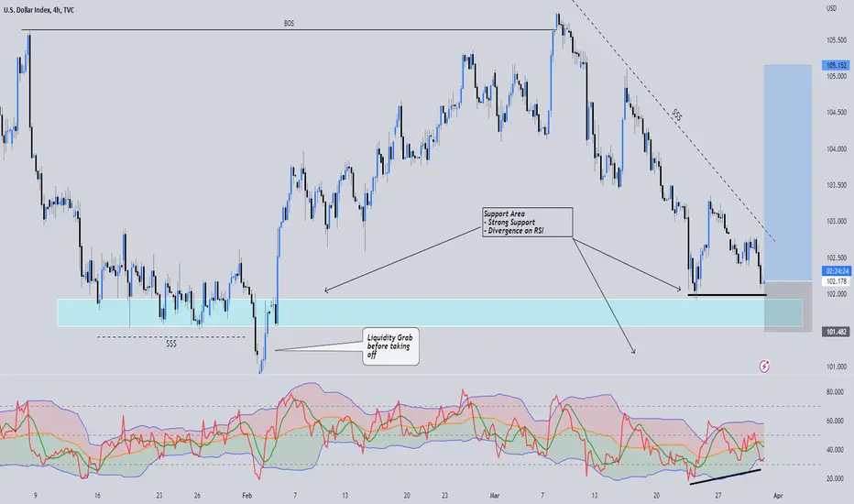
Task: Click the 102.178 current price tag
Action: click(x=836, y=281)
